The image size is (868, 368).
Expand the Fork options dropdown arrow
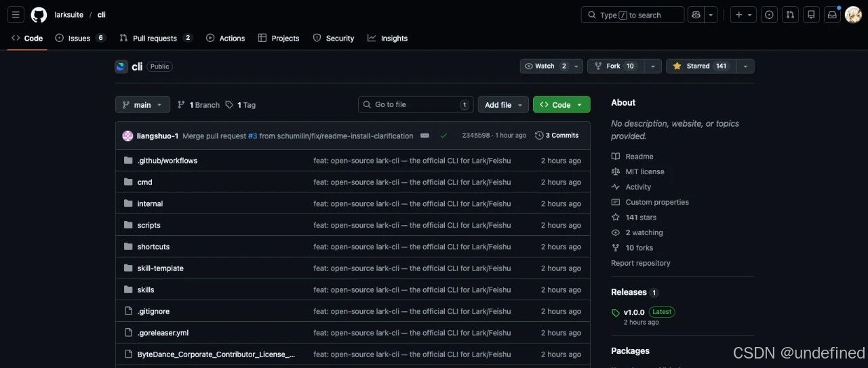pyautogui.click(x=652, y=66)
